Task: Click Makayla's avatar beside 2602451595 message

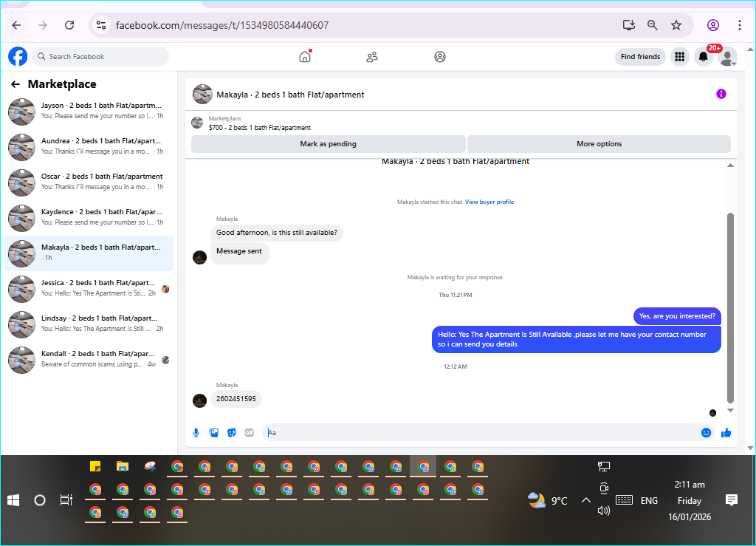Action: 199,400
